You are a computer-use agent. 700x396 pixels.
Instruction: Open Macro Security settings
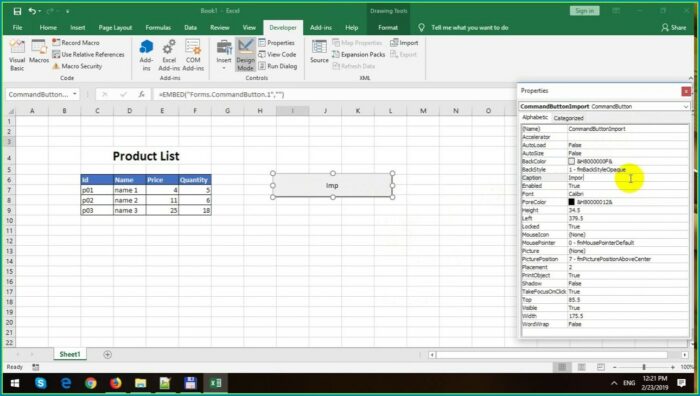pyautogui.click(x=77, y=66)
